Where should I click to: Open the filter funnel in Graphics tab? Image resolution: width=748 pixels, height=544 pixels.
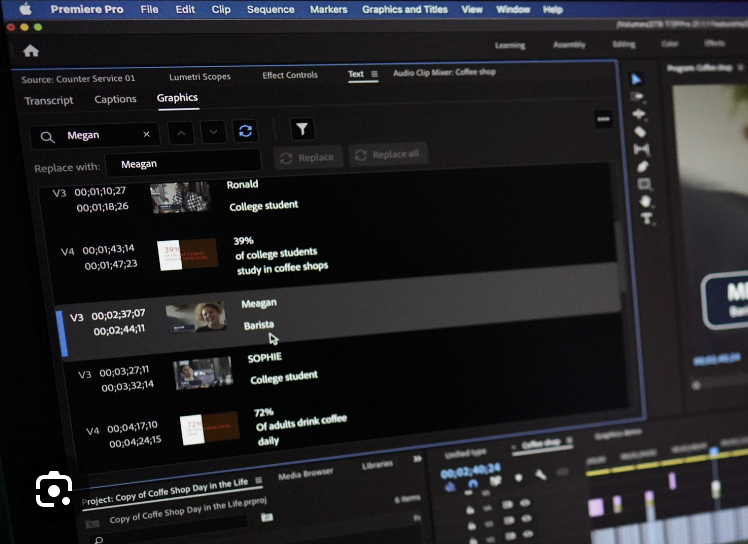point(302,129)
